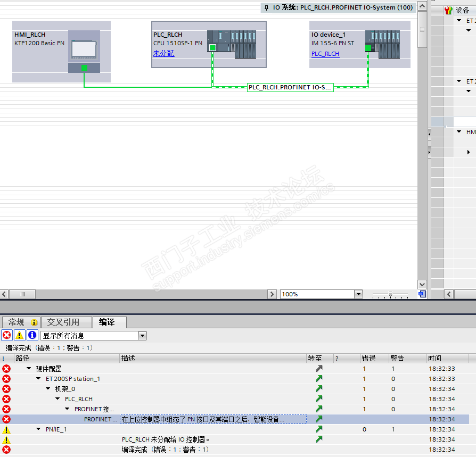Open the 显示所有消息 filter dropdown
The image size is (476, 457).
[x=142, y=336]
